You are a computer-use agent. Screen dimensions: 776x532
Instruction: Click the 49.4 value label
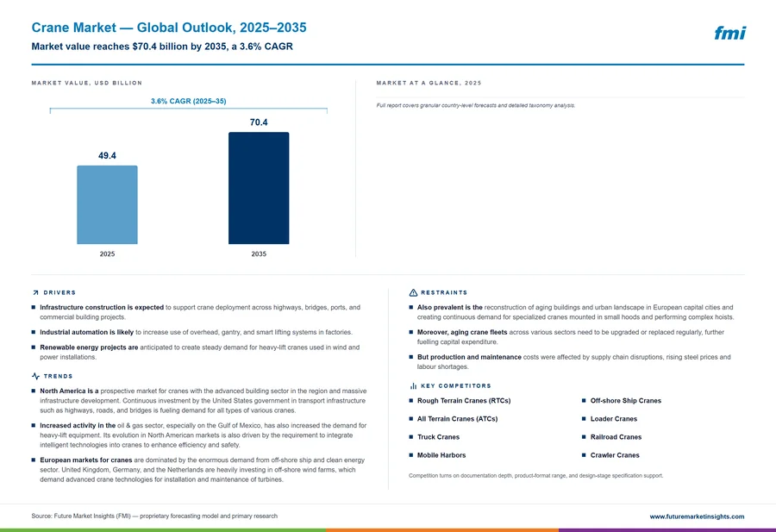[108, 156]
